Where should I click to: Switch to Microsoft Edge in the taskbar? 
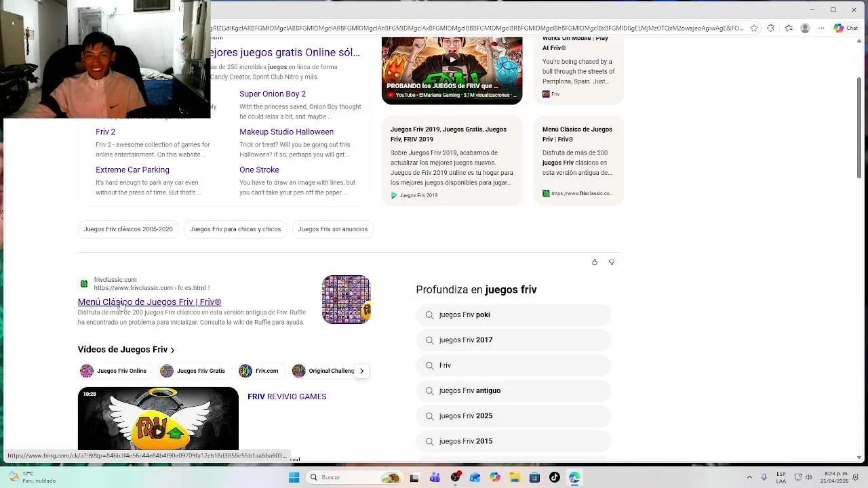point(574,477)
